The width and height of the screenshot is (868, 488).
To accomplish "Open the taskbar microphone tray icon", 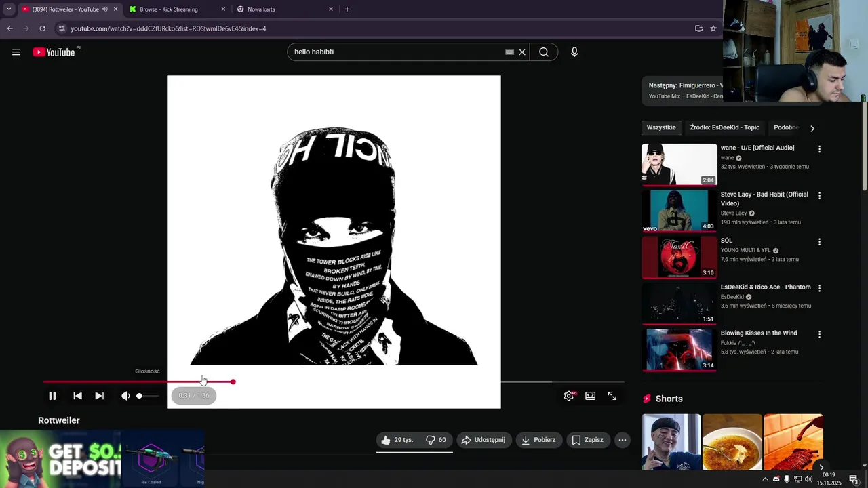I will point(787,479).
